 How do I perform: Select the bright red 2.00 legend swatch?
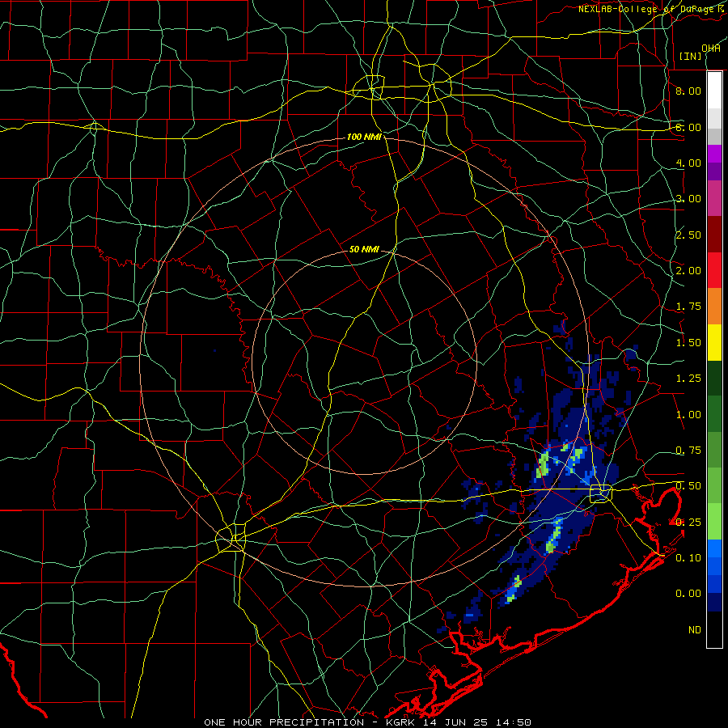coord(714,270)
